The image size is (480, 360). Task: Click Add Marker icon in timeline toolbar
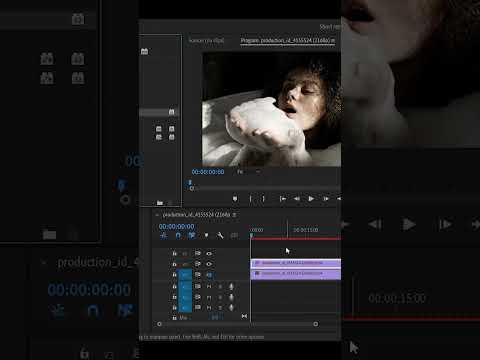pyautogui.click(x=206, y=235)
